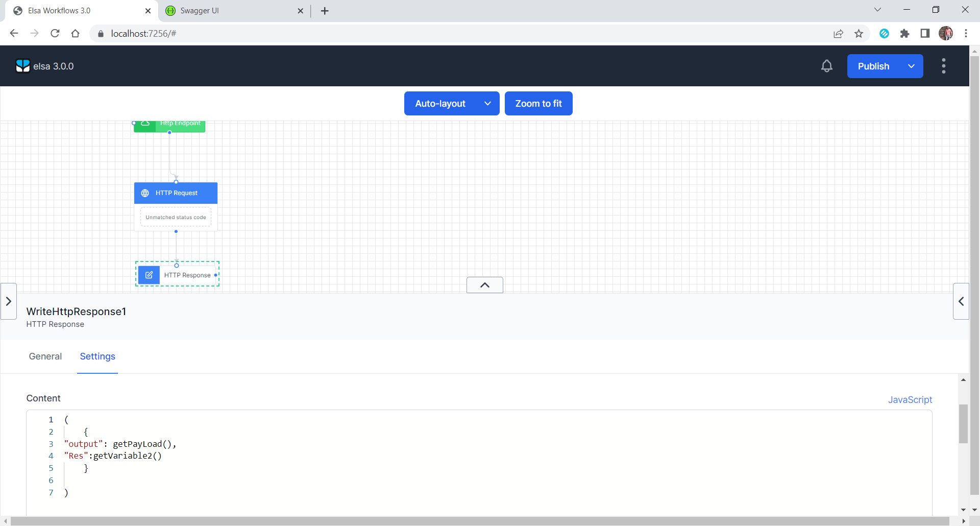Click the properties panel scrollbar thumb
The height and width of the screenshot is (526, 980).
click(x=963, y=424)
